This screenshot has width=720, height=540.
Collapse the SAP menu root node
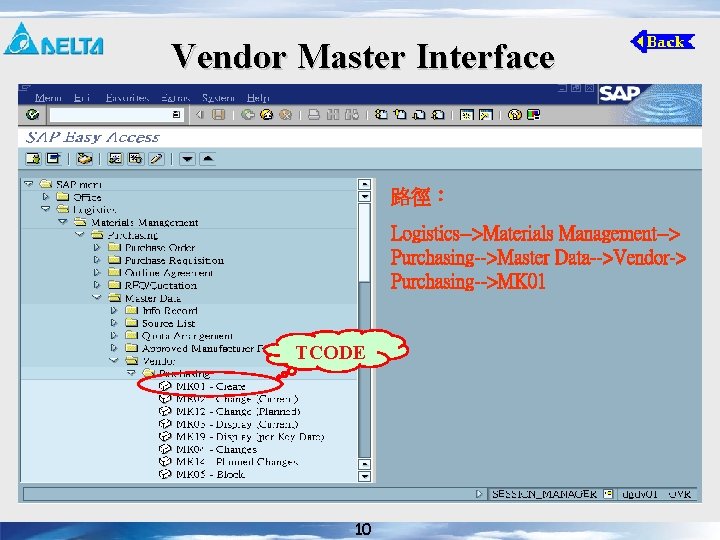point(29,184)
